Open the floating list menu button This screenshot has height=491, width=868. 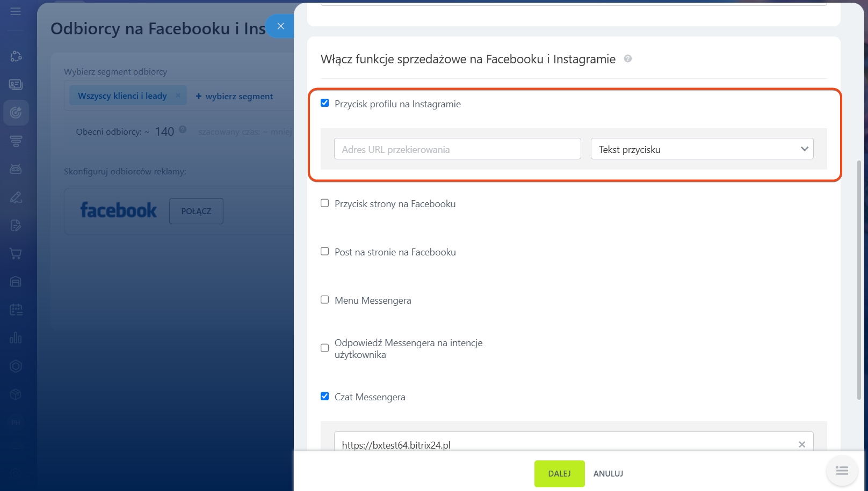pos(842,471)
